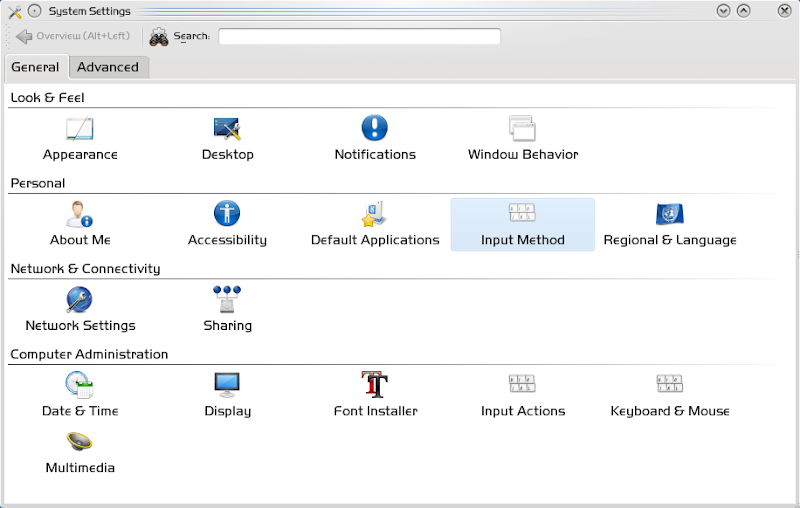The image size is (800, 508).
Task: Select the General tab
Action: pyautogui.click(x=35, y=67)
